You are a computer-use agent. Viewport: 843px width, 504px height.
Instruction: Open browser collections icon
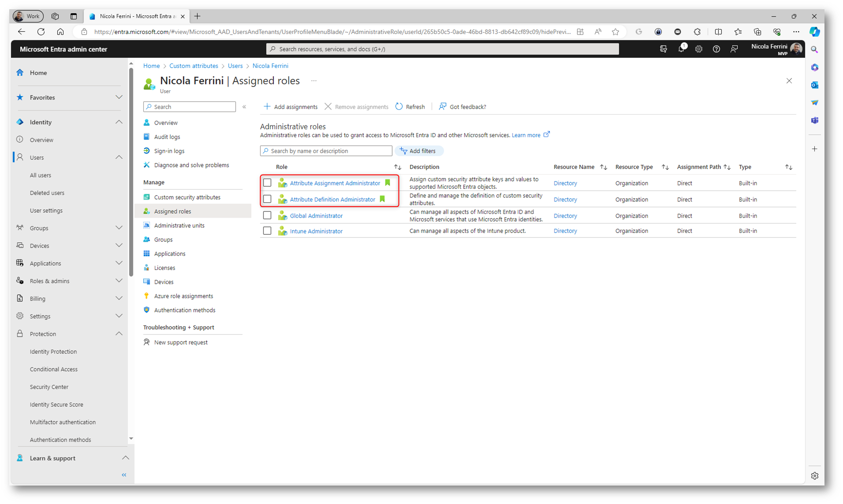pyautogui.click(x=757, y=32)
